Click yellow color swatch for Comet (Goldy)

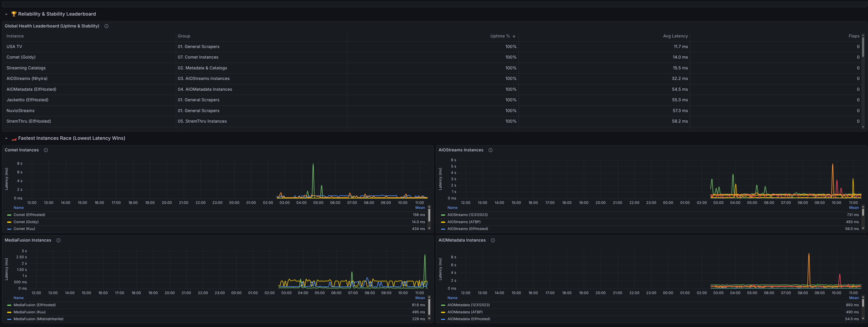9,222
